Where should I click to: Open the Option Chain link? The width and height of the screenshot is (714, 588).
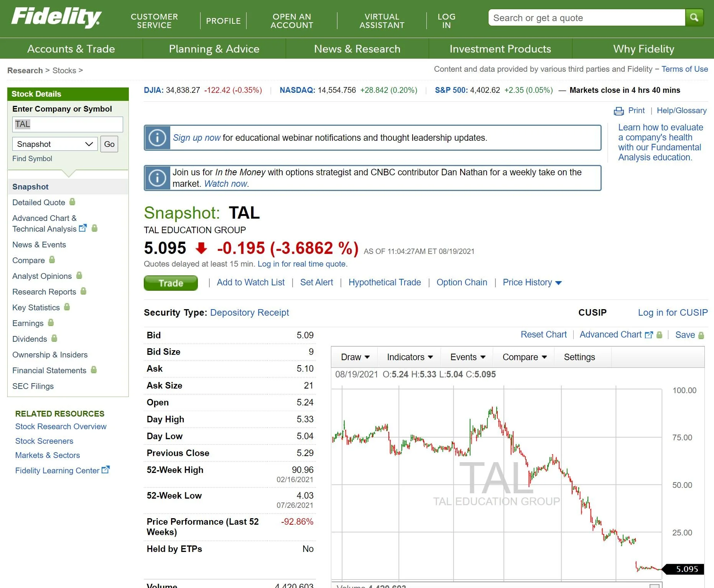click(x=462, y=282)
